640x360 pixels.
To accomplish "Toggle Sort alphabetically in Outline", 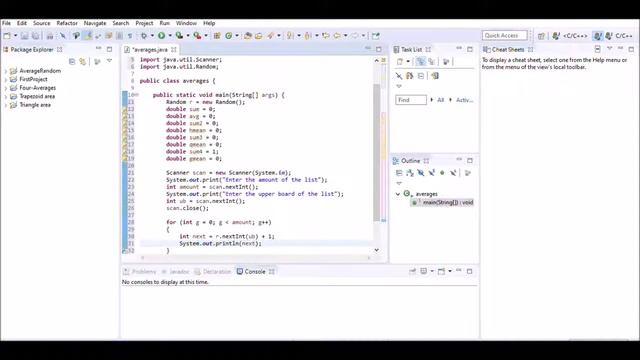I will click(x=410, y=173).
